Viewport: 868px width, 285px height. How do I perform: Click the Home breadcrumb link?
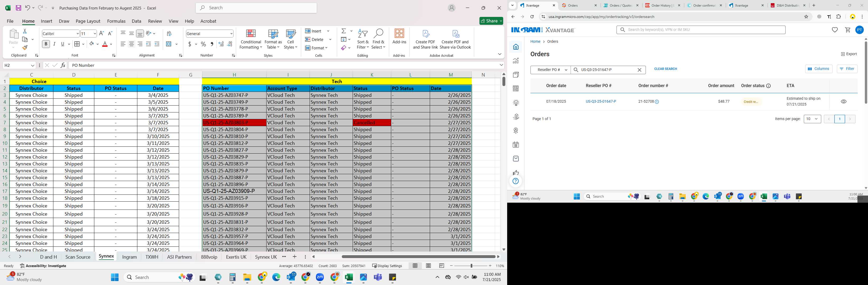pyautogui.click(x=535, y=41)
